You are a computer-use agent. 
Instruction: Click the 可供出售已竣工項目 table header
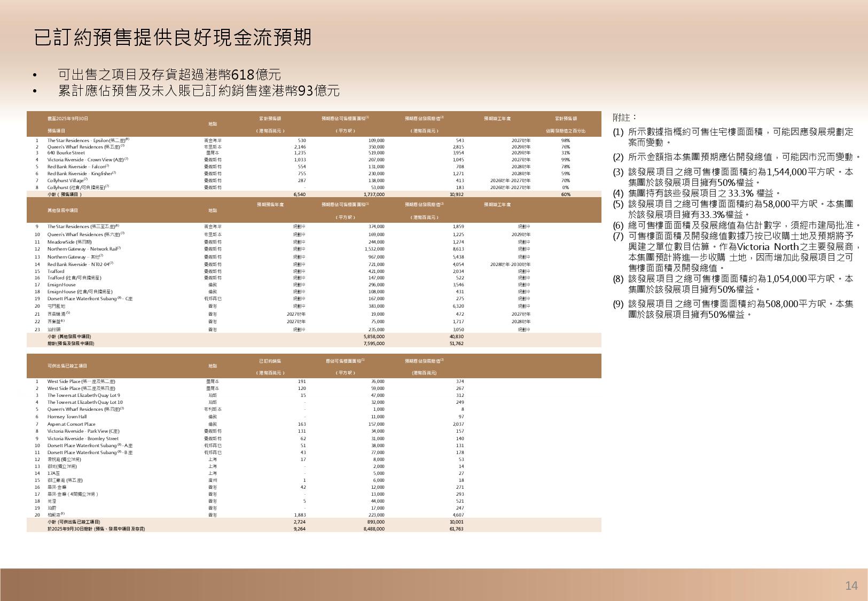(x=67, y=366)
